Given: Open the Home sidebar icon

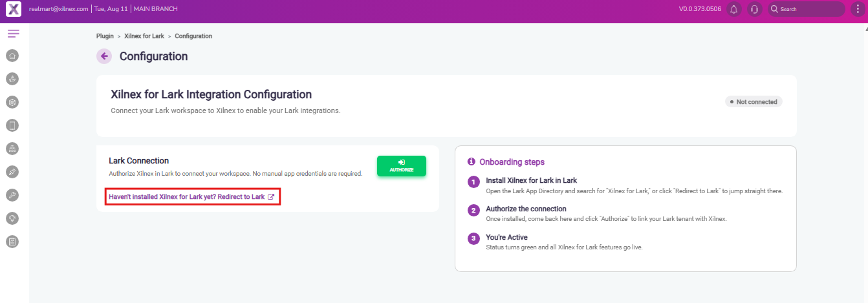Looking at the screenshot, I should coord(12,56).
